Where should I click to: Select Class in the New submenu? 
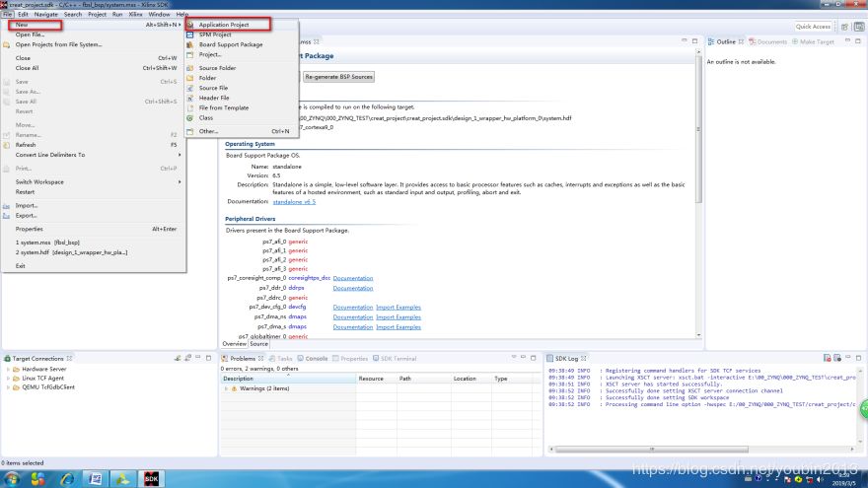coord(206,117)
